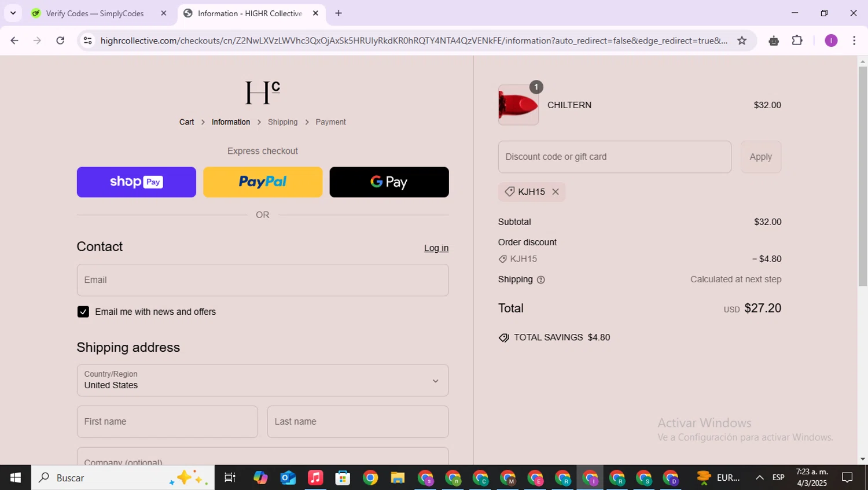Click the EUR currency widget on taskbar
This screenshot has width=868, height=490.
click(718, 478)
